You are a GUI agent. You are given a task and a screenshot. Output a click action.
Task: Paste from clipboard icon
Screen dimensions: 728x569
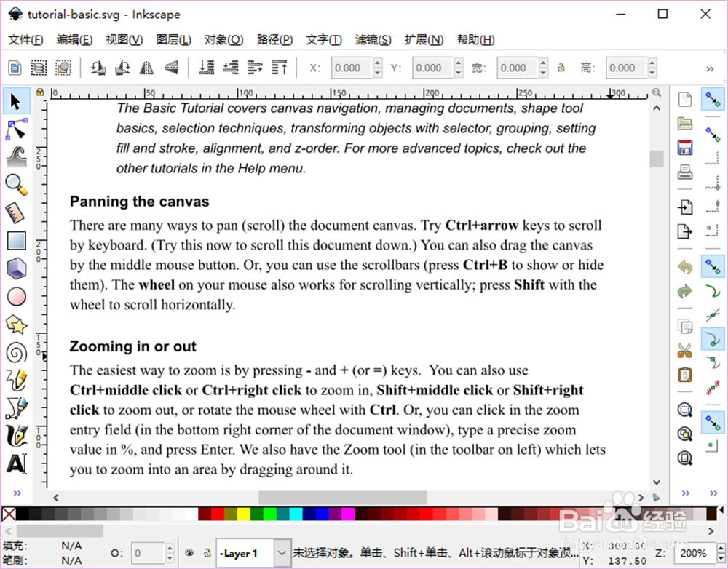pos(685,374)
